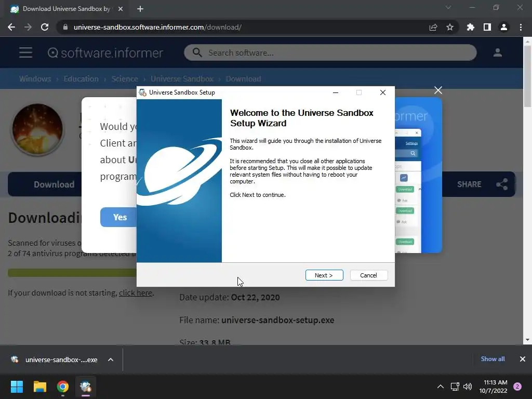Open the clock and date panel

[494, 387]
